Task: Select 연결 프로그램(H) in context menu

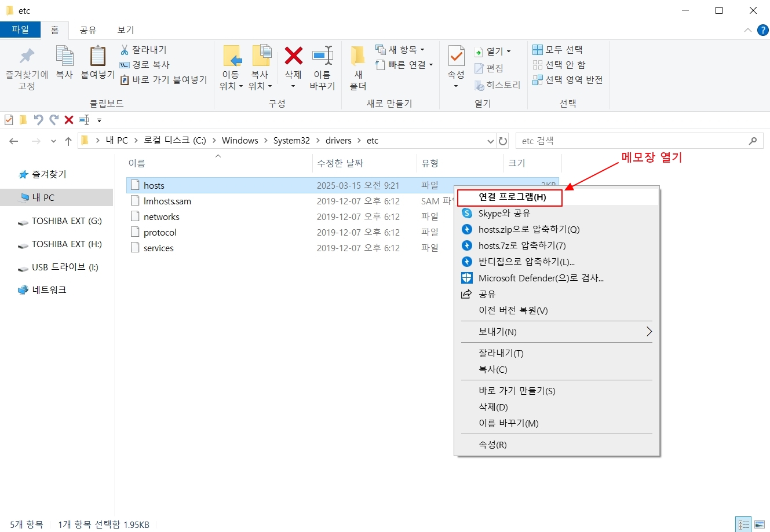Action: point(512,197)
